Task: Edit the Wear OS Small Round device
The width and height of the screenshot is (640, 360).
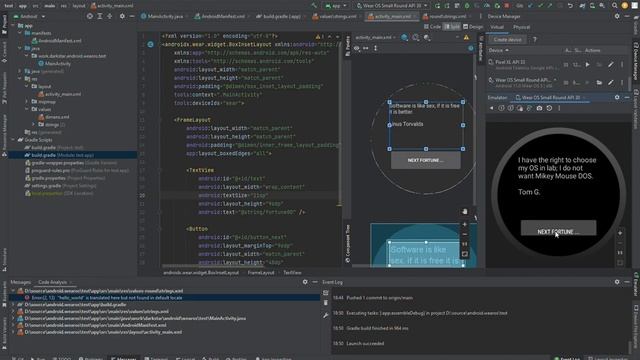Action: (611, 82)
